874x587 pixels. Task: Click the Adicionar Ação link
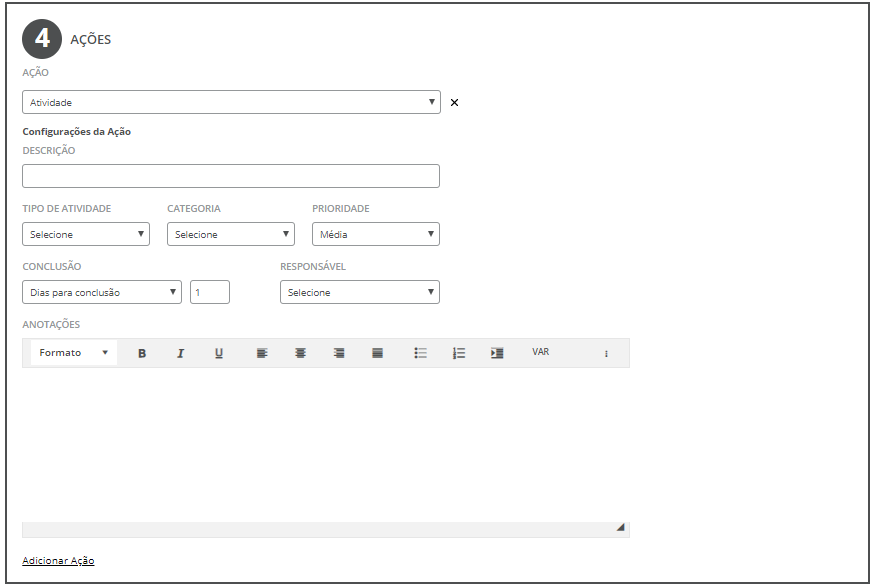[59, 561]
